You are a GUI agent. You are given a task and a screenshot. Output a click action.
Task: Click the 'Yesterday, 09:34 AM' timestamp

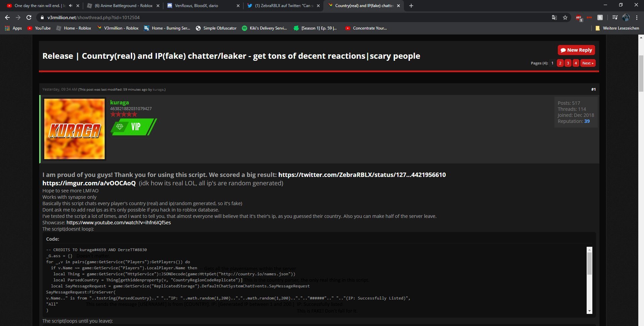(x=60, y=89)
